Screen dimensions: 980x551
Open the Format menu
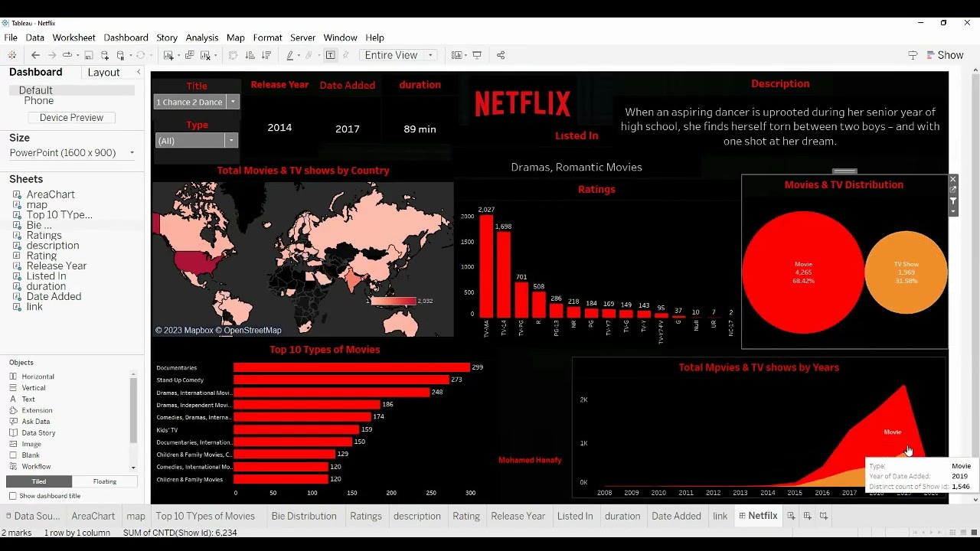click(267, 37)
